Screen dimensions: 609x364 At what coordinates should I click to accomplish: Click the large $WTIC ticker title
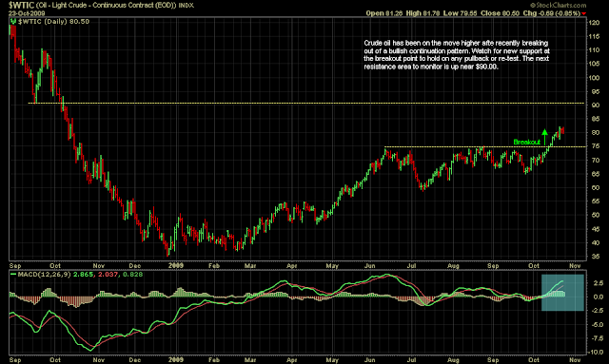click(x=21, y=5)
